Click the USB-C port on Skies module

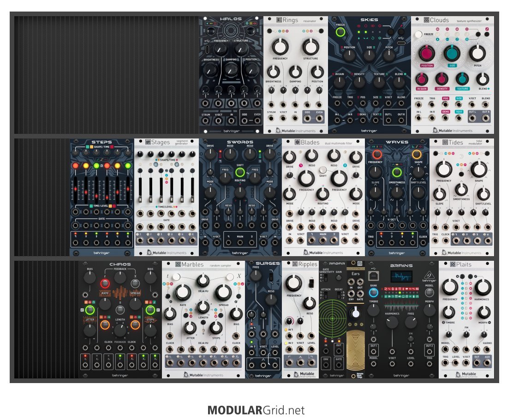point(401,43)
